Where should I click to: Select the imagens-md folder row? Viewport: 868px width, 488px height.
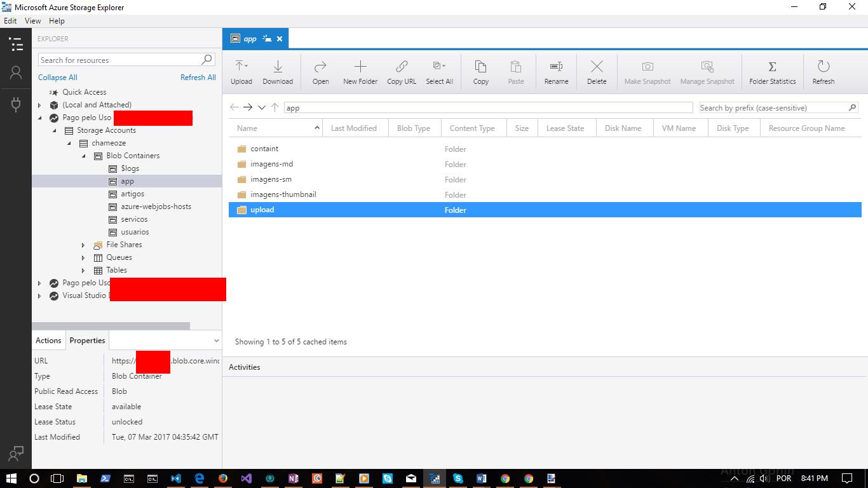point(545,164)
